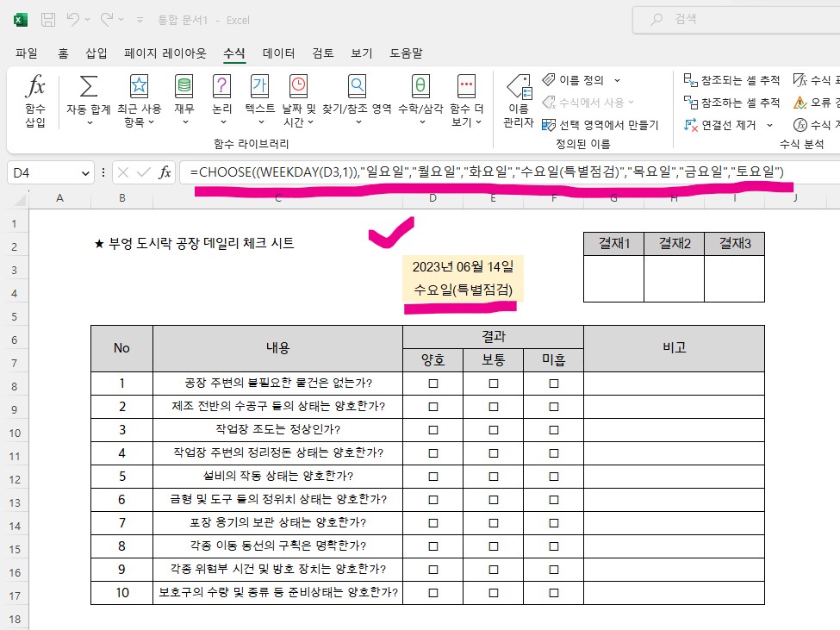Click the Save icon in quick access toolbar
This screenshot has width=840, height=630.
pyautogui.click(x=48, y=21)
